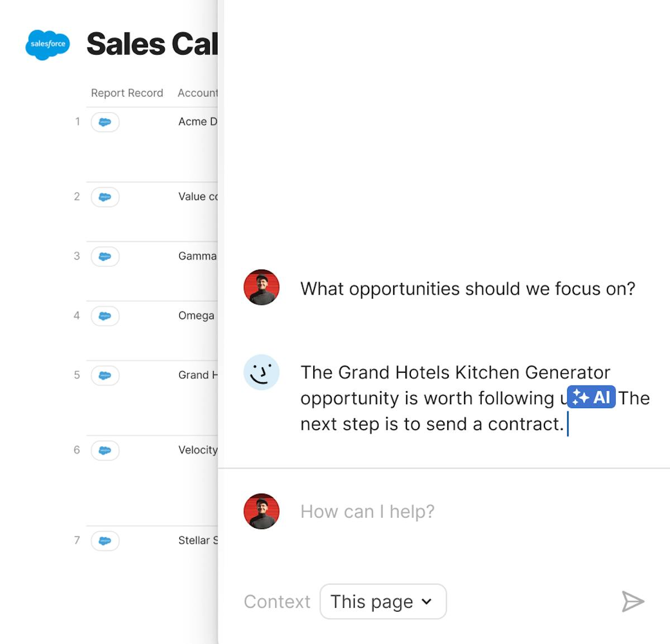The width and height of the screenshot is (670, 644).
Task: Click the Account column header
Action: click(198, 93)
